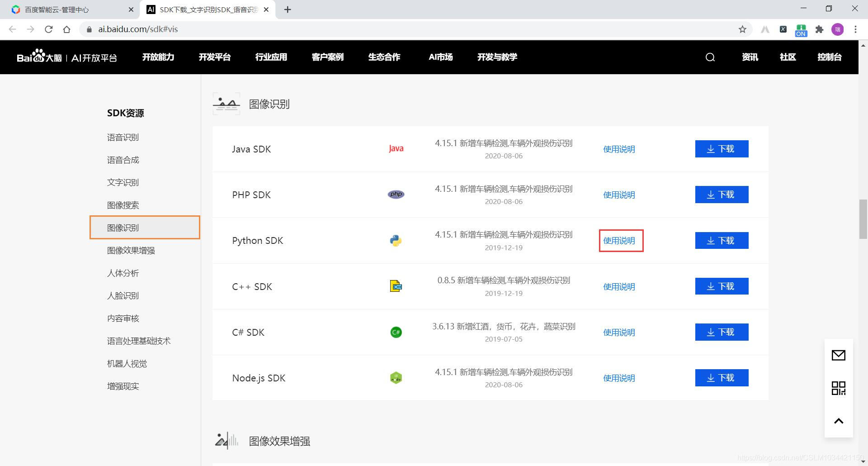Go to 社区 in the top navbar
Screen dimensions: 868x466
pyautogui.click(x=788, y=57)
